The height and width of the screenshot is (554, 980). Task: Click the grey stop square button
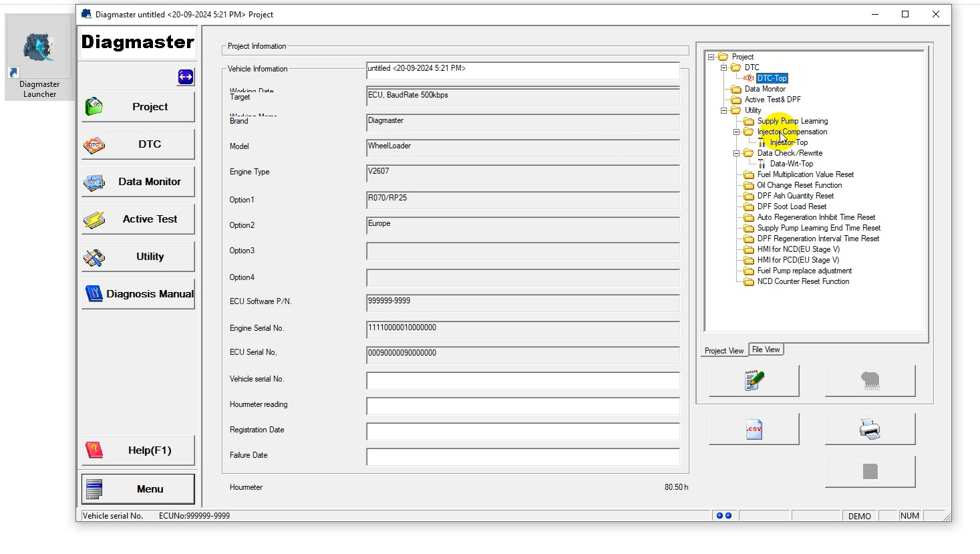(x=870, y=472)
